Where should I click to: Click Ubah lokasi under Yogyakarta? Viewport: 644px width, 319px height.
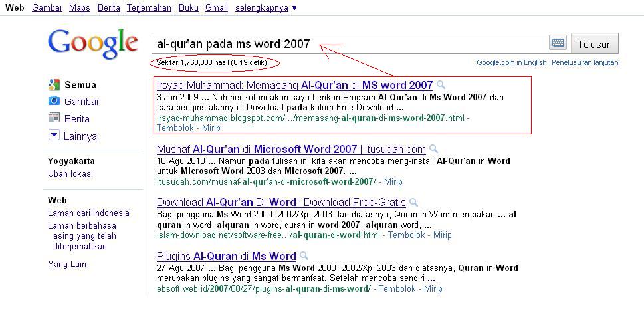coord(70,173)
